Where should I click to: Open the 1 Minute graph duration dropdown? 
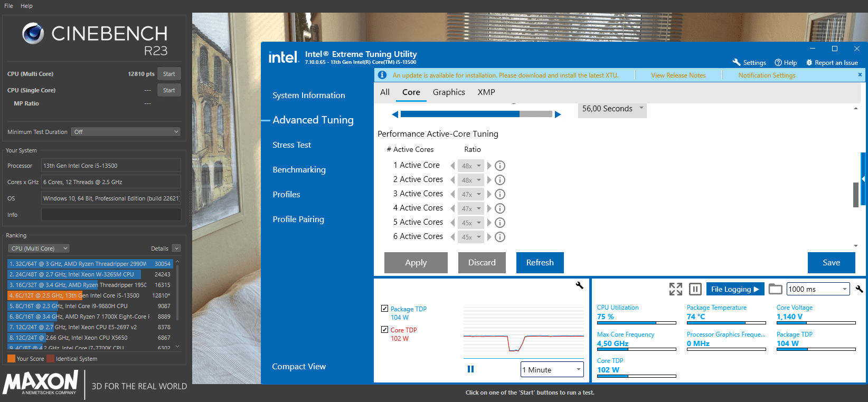552,369
